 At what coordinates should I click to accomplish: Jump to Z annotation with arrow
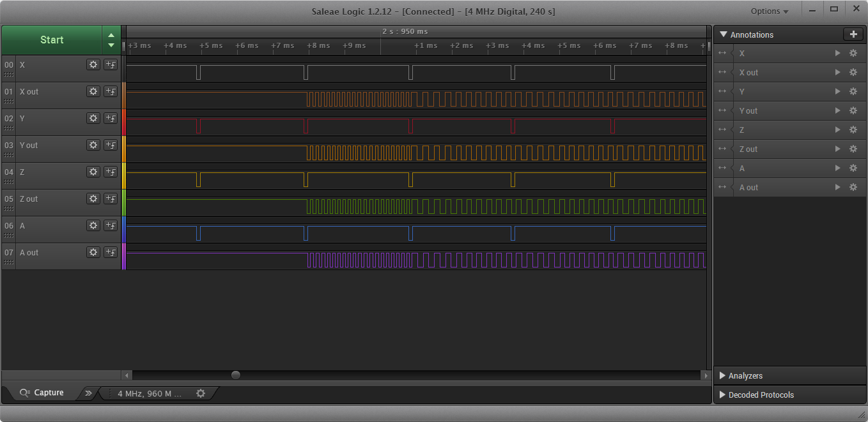837,130
